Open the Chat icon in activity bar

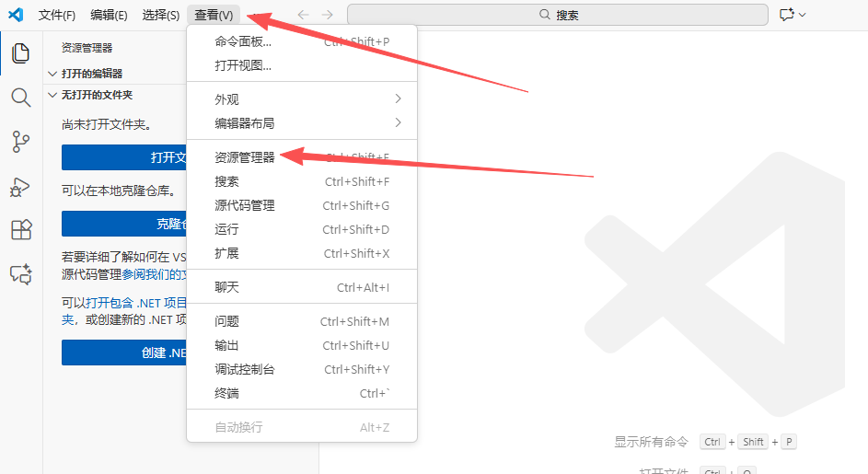[x=21, y=274]
